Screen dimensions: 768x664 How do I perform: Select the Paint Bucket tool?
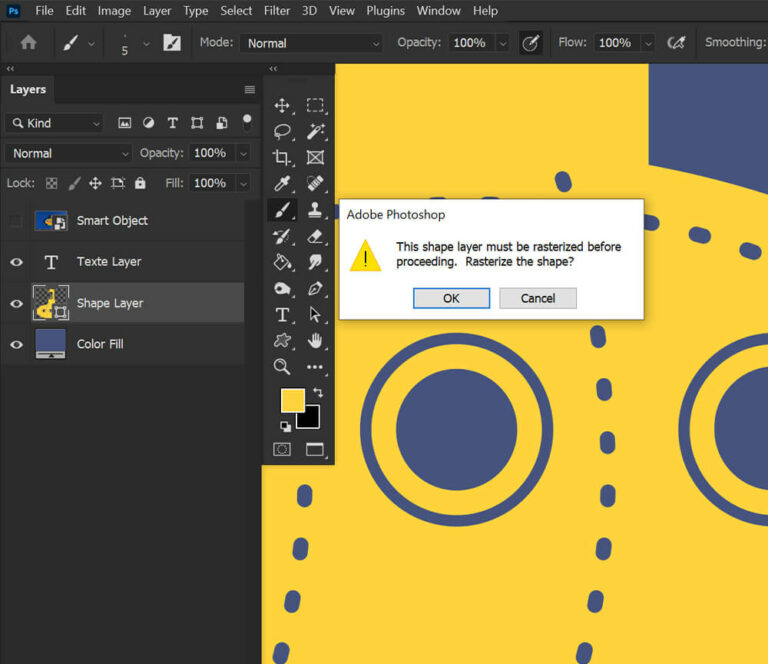point(282,262)
